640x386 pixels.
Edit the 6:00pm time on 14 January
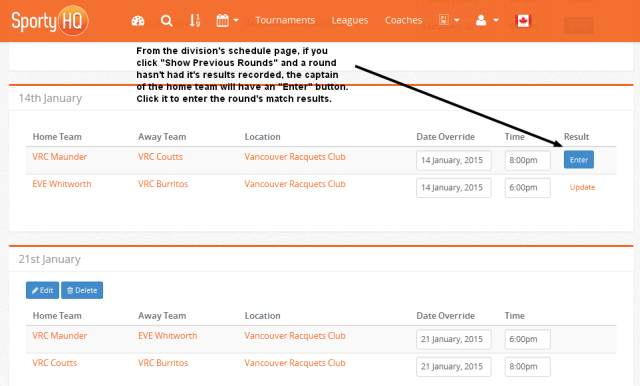click(527, 188)
